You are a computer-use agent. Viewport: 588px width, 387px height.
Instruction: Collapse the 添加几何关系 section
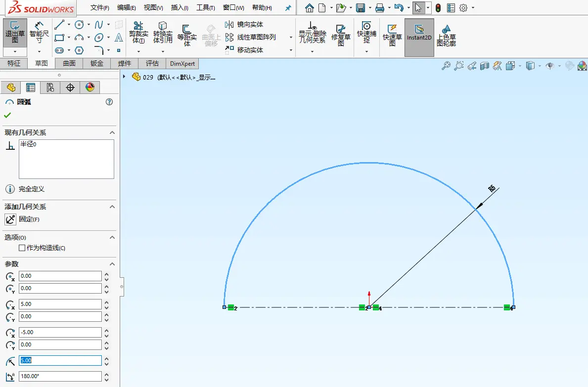click(112, 207)
